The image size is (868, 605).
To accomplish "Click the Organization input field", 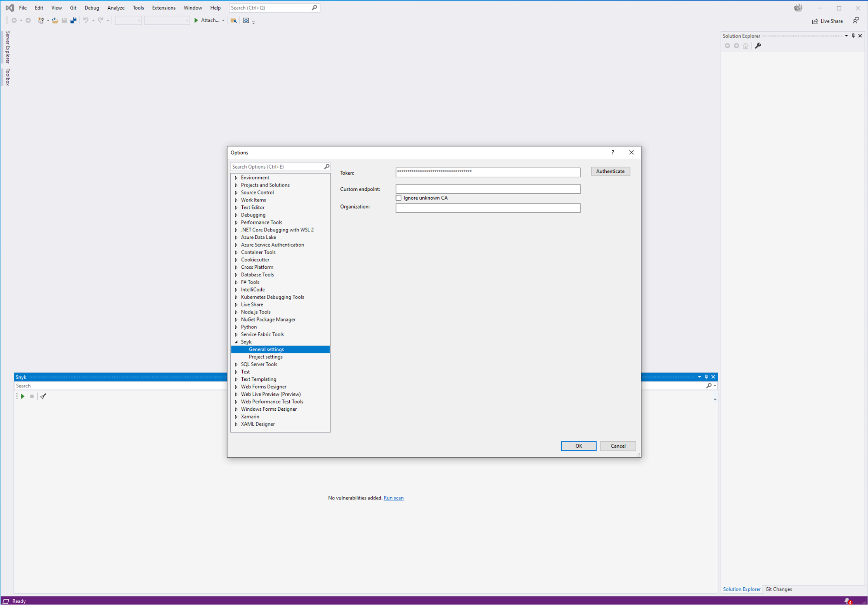I will click(488, 208).
